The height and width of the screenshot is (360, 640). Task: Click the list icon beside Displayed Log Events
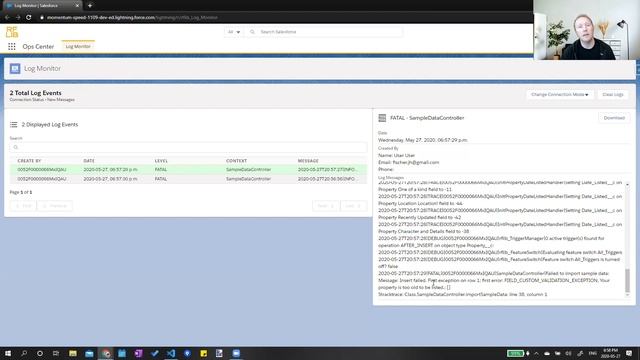click(14, 124)
